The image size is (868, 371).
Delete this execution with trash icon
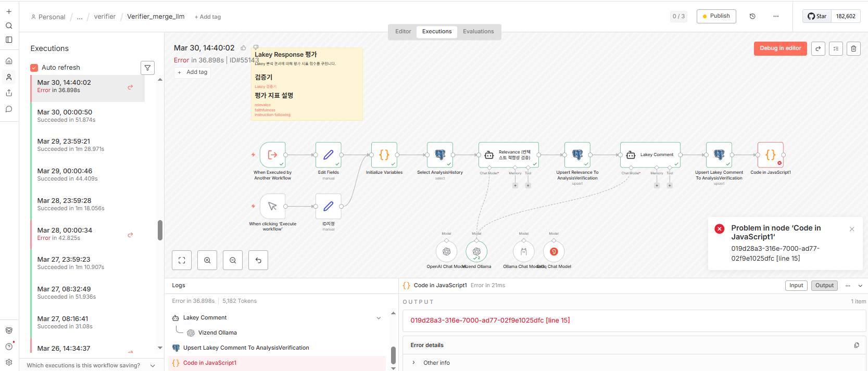853,48
